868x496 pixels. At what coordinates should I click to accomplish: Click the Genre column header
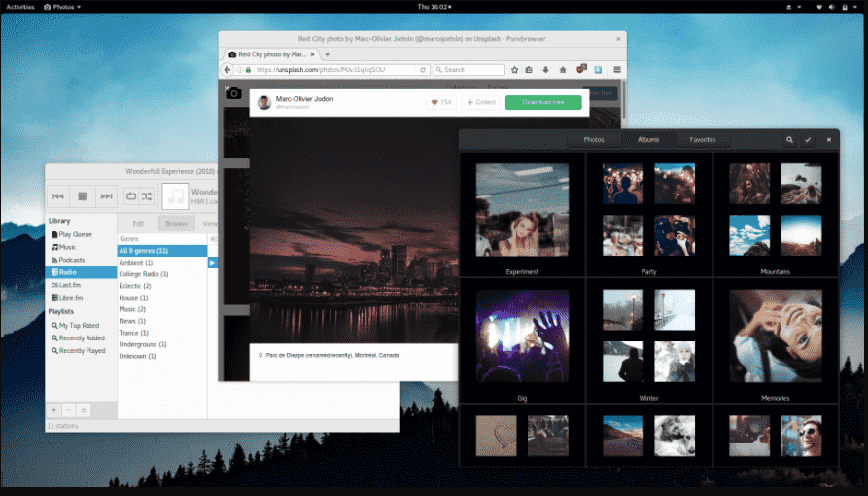coord(162,239)
